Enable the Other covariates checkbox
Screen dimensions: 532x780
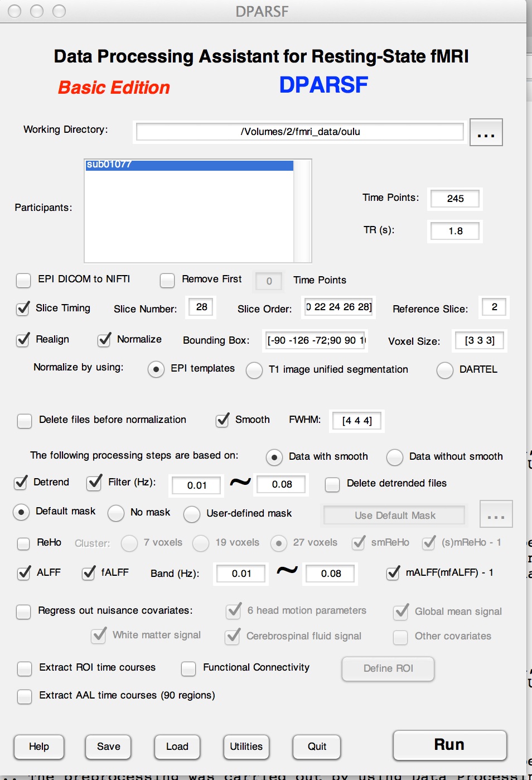click(x=400, y=637)
